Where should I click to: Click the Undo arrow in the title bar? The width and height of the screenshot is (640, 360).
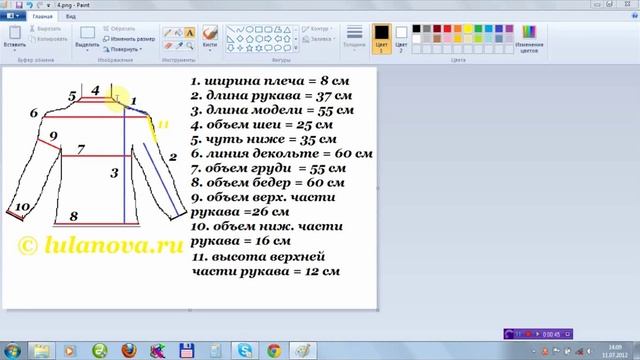coord(29,5)
